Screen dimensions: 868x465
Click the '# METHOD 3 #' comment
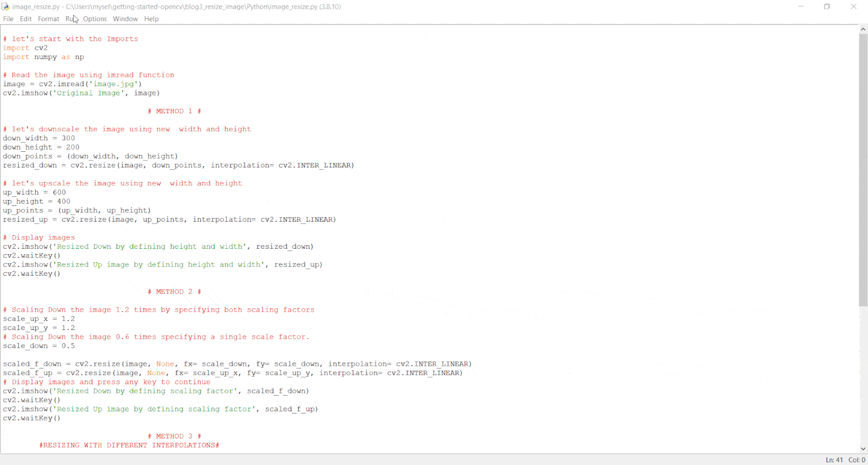[x=175, y=436]
